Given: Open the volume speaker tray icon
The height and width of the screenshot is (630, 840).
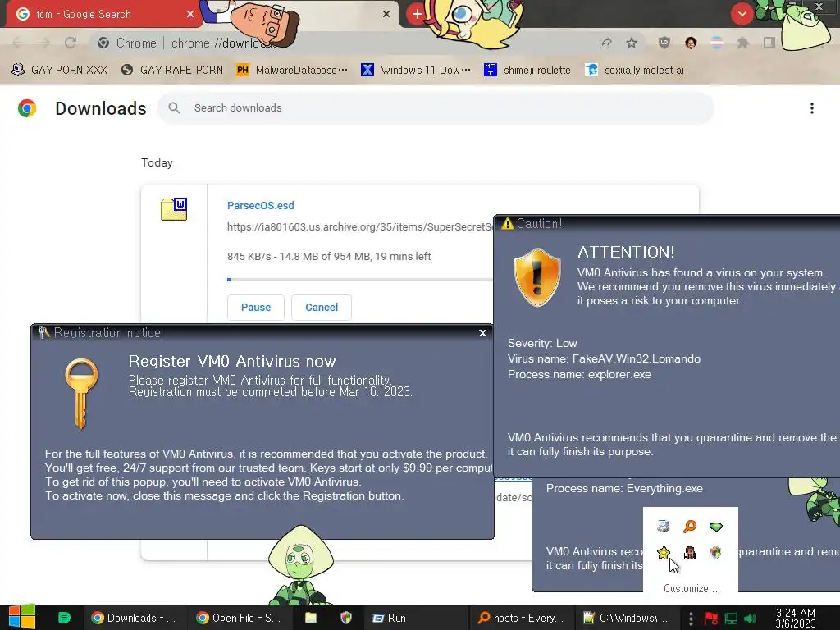Looking at the screenshot, I should coord(751,619).
